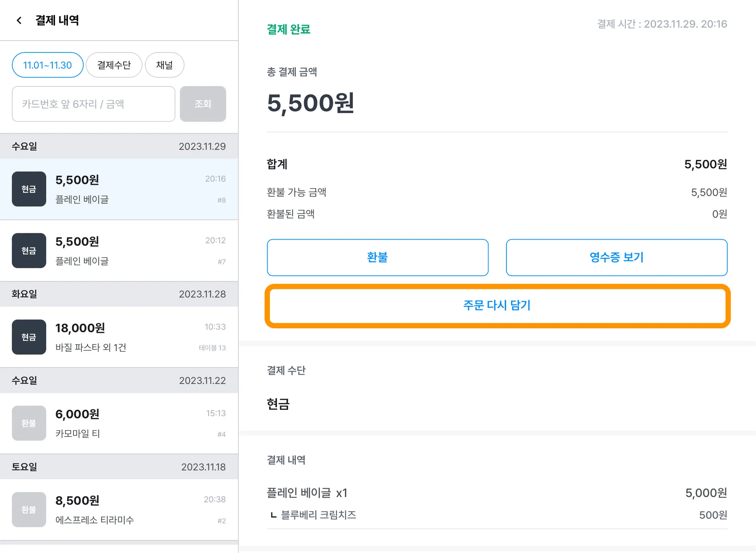Click the 현금 badge on the 20:12 payment
This screenshot has height=553, width=756.
[29, 251]
